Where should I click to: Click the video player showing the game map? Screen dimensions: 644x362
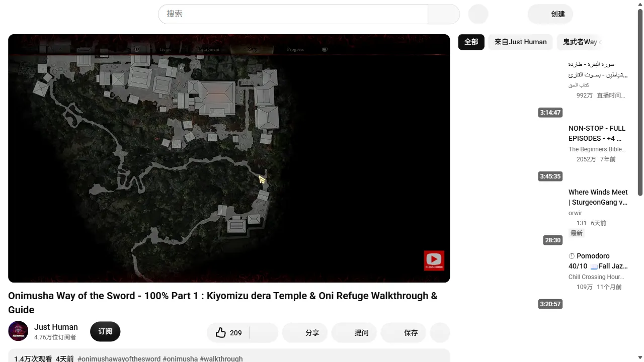pos(229,158)
